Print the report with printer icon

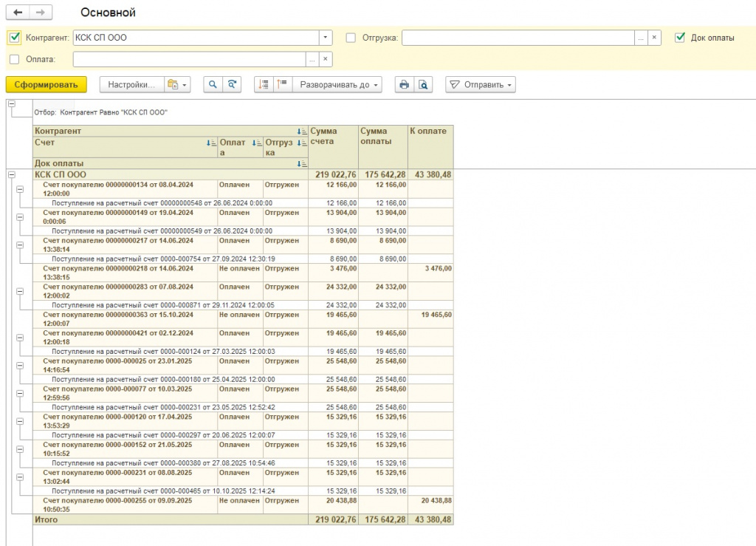(404, 85)
